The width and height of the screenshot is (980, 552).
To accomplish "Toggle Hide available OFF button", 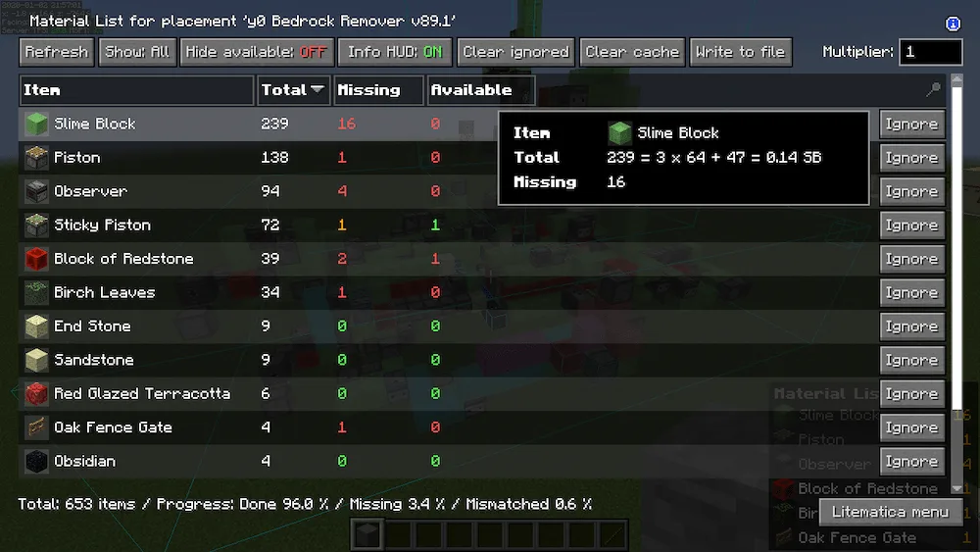I will [257, 52].
